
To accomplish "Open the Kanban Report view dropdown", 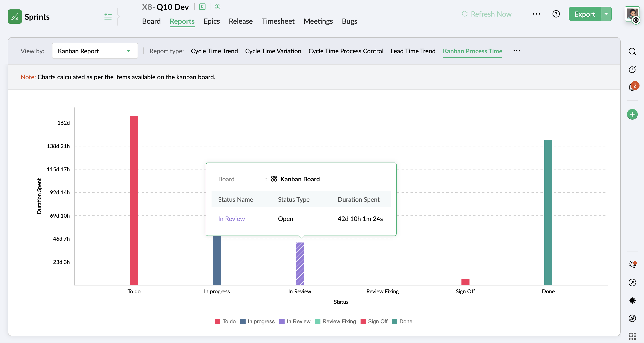I will point(95,51).
